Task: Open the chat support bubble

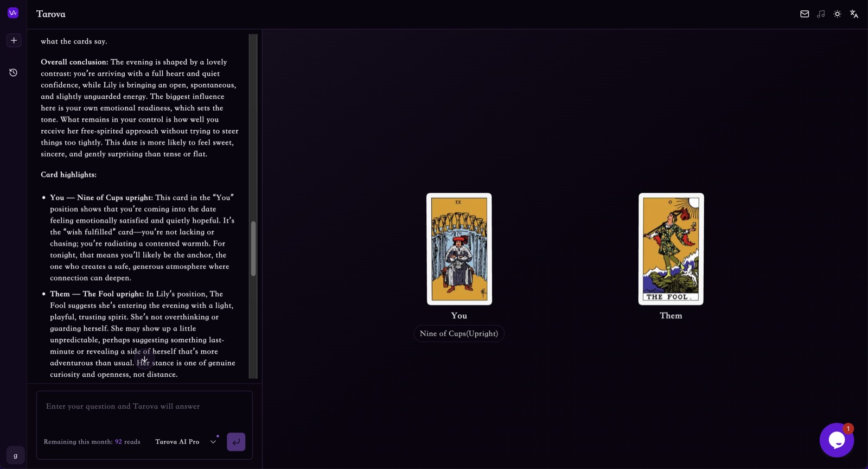Action: click(837, 440)
